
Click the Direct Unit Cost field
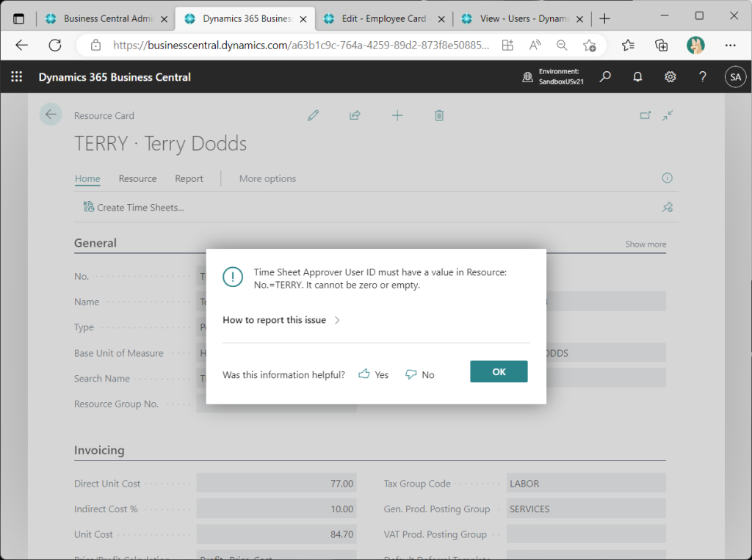[276, 483]
